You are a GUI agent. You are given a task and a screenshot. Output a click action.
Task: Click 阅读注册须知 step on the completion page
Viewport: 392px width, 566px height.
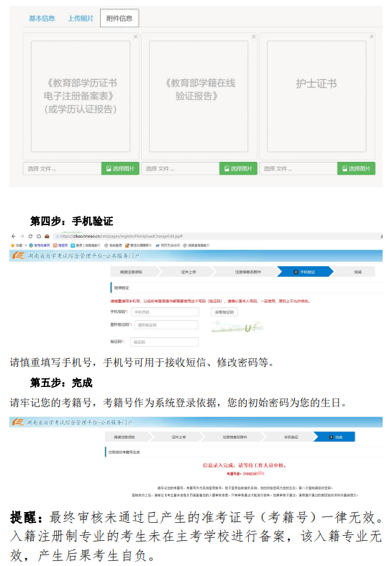pos(127,437)
